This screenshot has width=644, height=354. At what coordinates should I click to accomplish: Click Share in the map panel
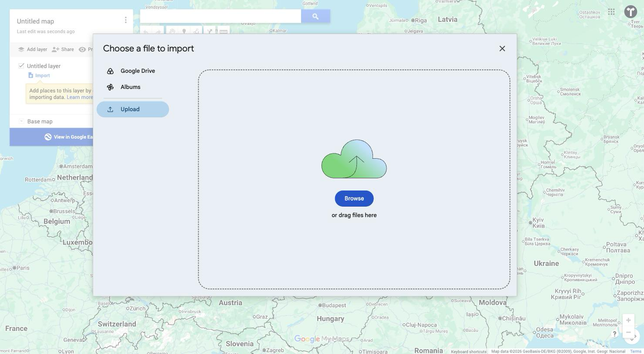(63, 50)
